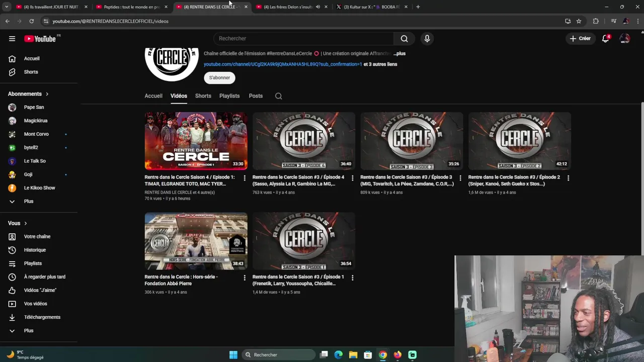The width and height of the screenshot is (644, 362).
Task: Click the Créer button
Action: coord(580,39)
